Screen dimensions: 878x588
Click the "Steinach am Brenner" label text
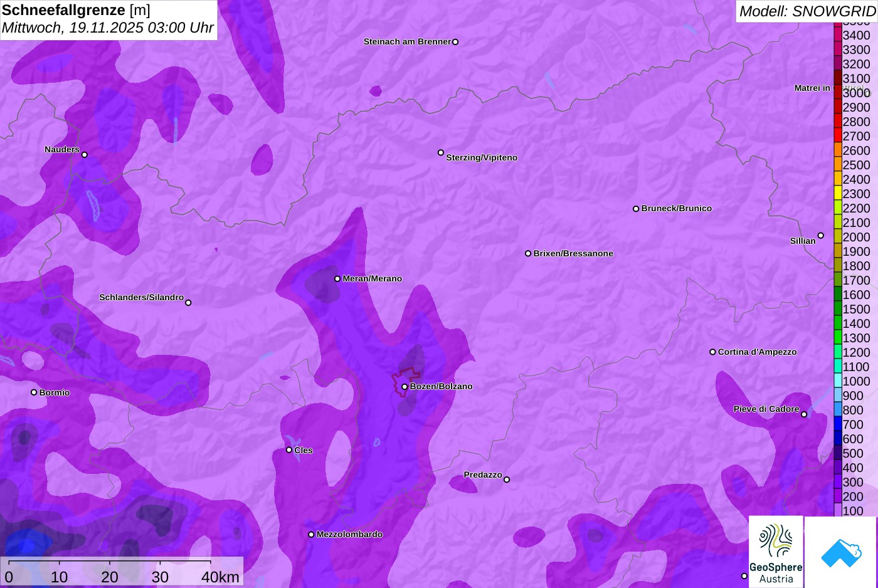[408, 42]
